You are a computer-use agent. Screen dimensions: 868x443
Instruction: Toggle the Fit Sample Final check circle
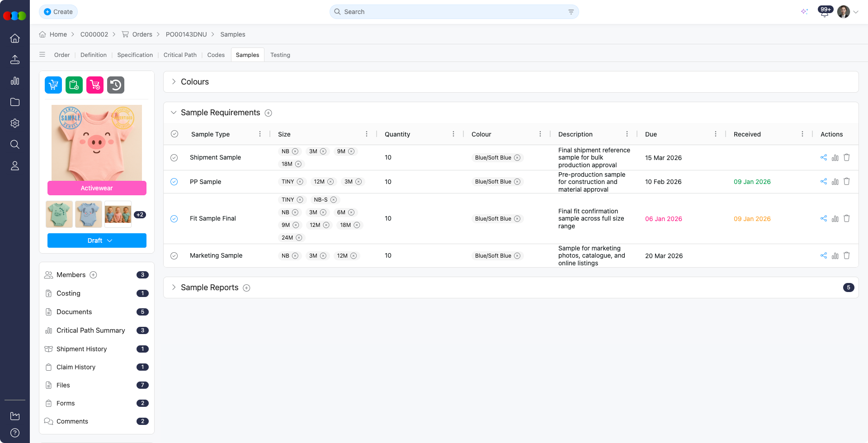point(174,218)
